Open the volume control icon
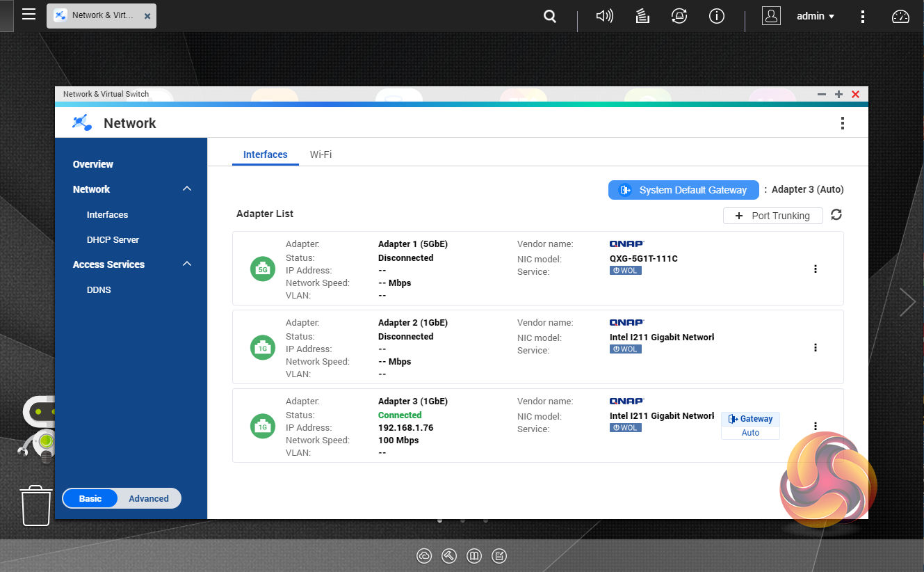The width and height of the screenshot is (924, 572). point(604,16)
